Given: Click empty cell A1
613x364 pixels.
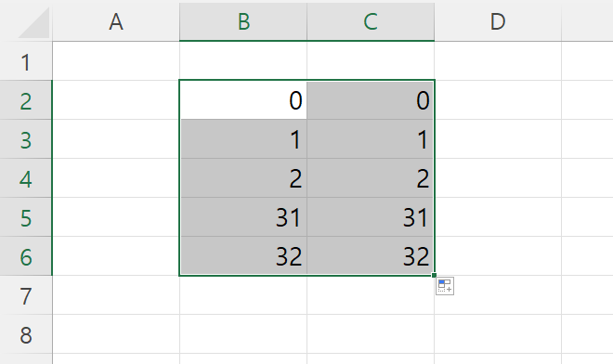Looking at the screenshot, I should click(116, 61).
